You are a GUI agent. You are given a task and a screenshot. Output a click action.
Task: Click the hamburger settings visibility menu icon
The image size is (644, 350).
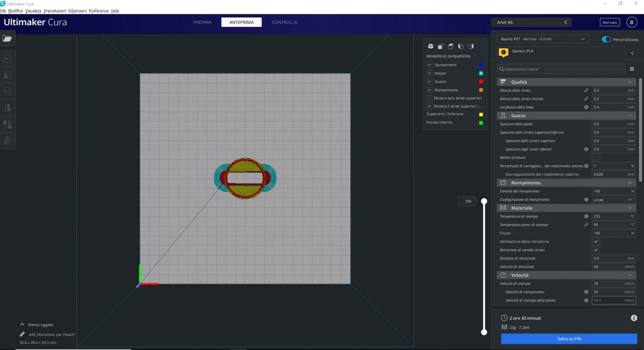click(632, 69)
